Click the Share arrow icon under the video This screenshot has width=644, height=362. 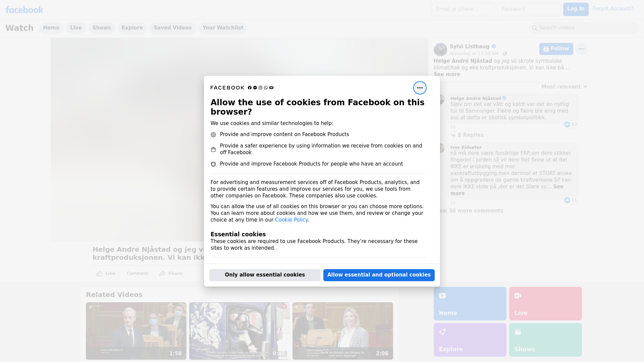[162, 274]
